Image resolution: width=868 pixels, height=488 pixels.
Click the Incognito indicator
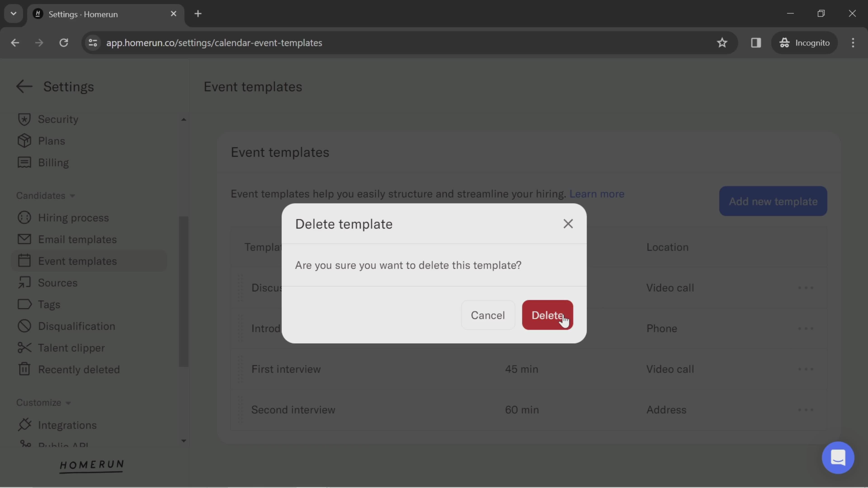coord(804,43)
